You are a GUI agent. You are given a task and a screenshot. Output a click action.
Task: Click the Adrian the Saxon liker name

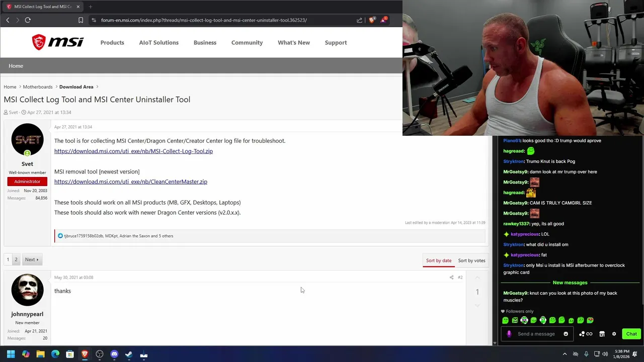[134, 236]
